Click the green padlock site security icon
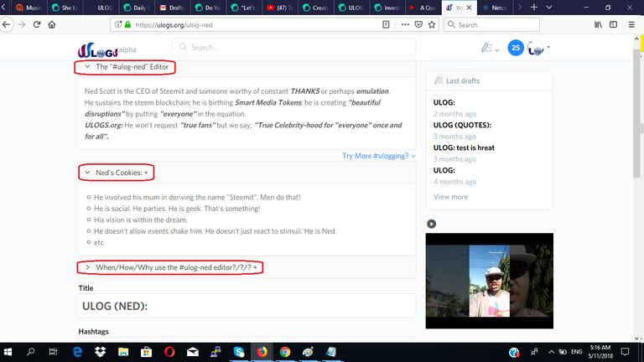The image size is (644, 362). (x=127, y=24)
